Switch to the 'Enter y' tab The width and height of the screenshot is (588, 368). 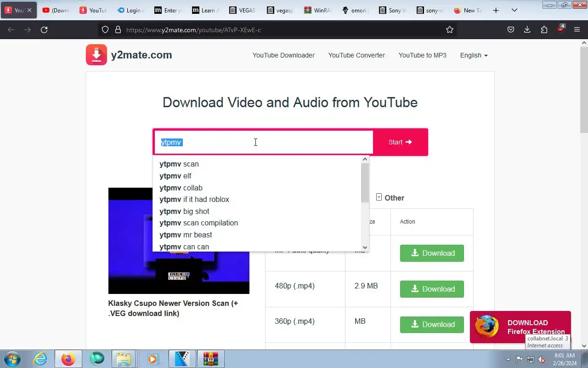(x=168, y=10)
